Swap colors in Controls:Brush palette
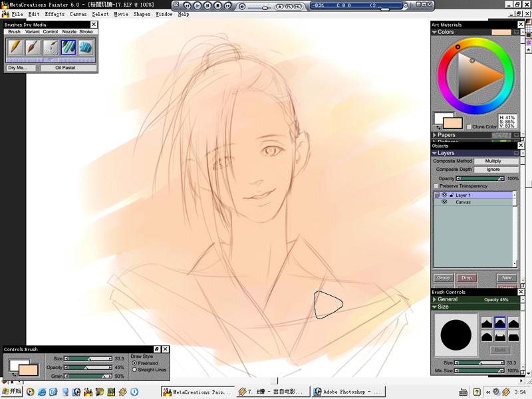The image size is (532, 399). pyautogui.click(x=14, y=374)
